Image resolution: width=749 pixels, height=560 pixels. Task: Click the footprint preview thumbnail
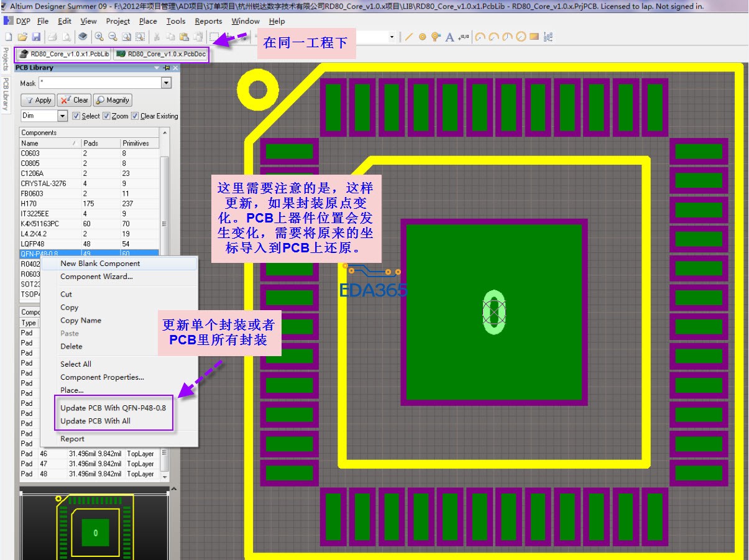click(x=95, y=527)
